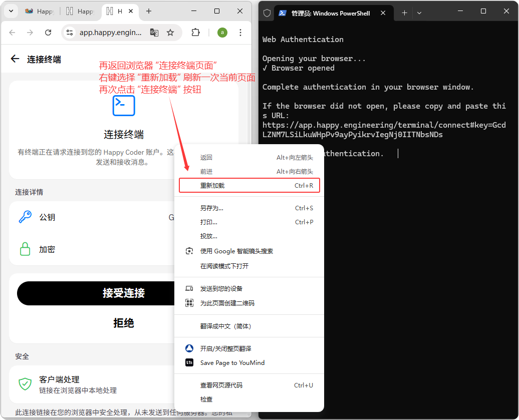This screenshot has height=420, width=519.
Task: Click the 拒绝 button
Action: [x=123, y=323]
